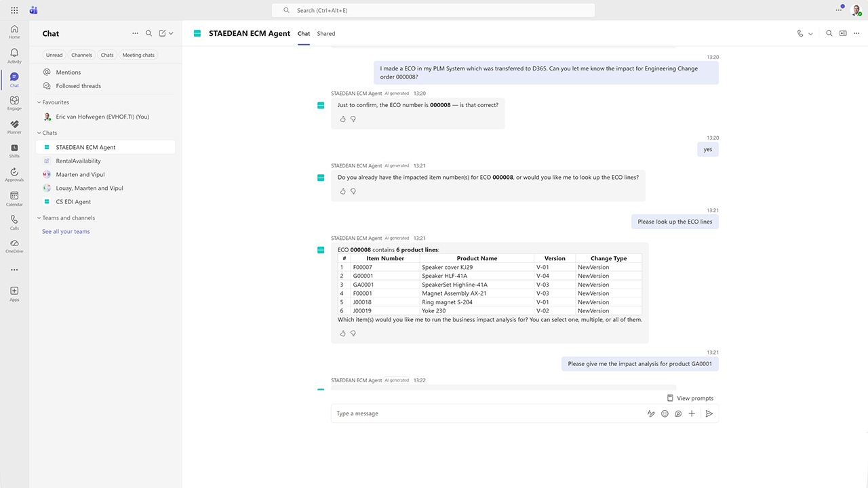This screenshot has height=488, width=868.
Task: Open settings and more ellipsis at top
Action: (x=839, y=10)
